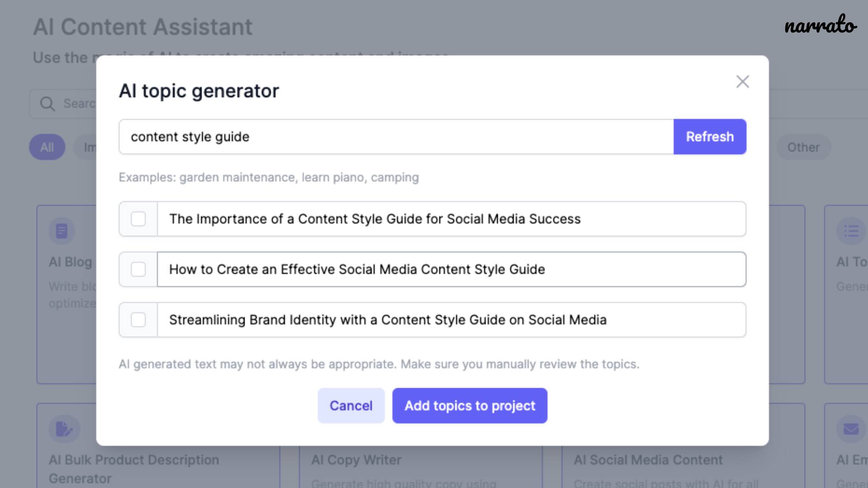Close the AI topic generator modal
This screenshot has height=488, width=868.
742,81
